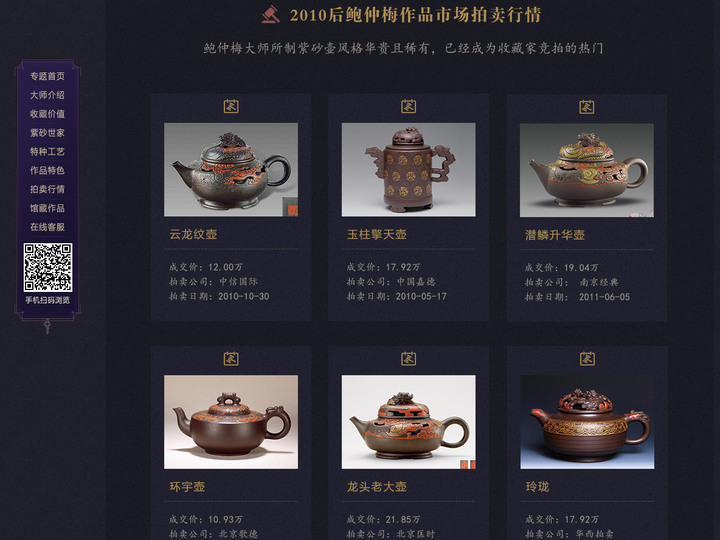Screen dimensions: 720x540
Task: Click the auction gavel icon beside the title
Action: coord(271,14)
